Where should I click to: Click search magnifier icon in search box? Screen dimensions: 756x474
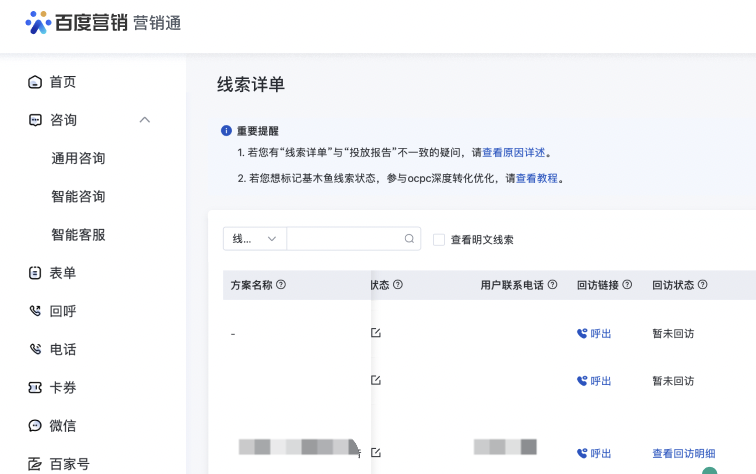tap(410, 239)
